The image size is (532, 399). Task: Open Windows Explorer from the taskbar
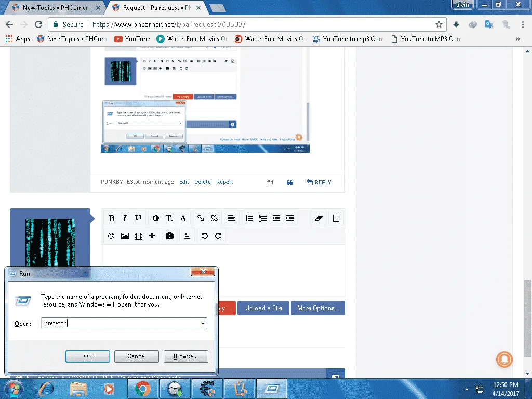point(78,389)
